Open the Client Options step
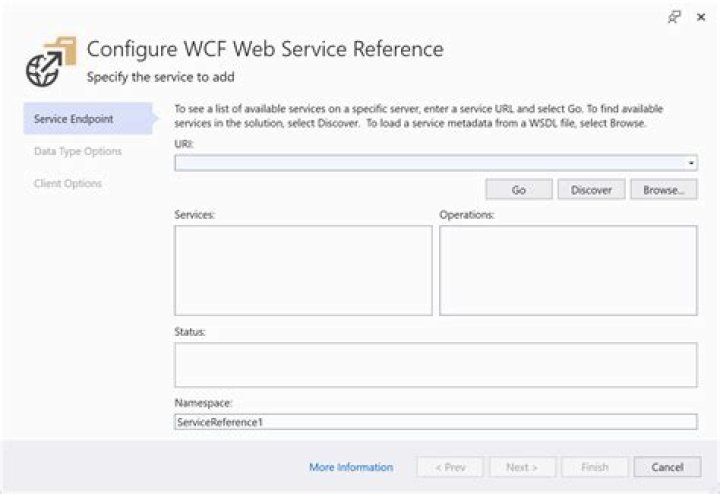This screenshot has height=494, width=720. click(68, 183)
